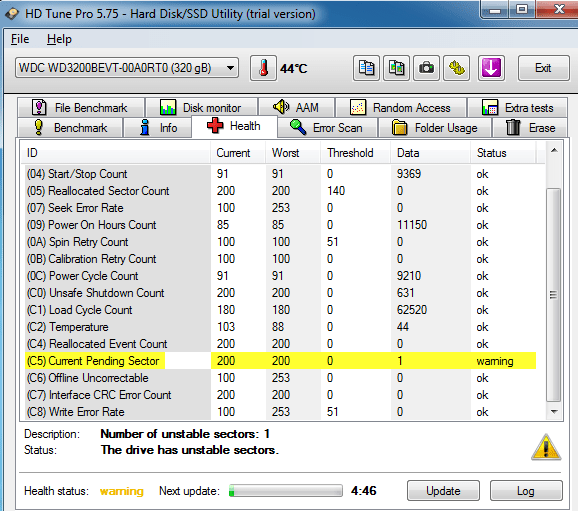Click the vertical scrollbar thumb

pyautogui.click(x=553, y=295)
